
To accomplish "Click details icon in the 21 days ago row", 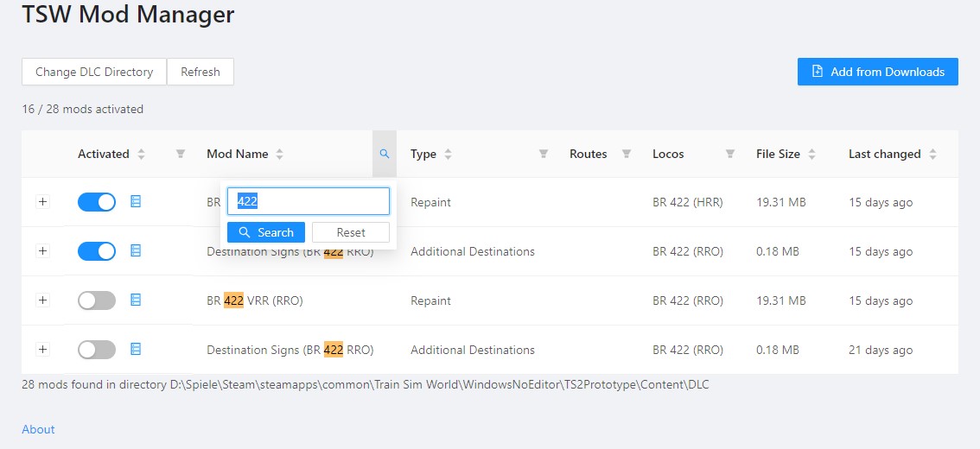I will (136, 350).
